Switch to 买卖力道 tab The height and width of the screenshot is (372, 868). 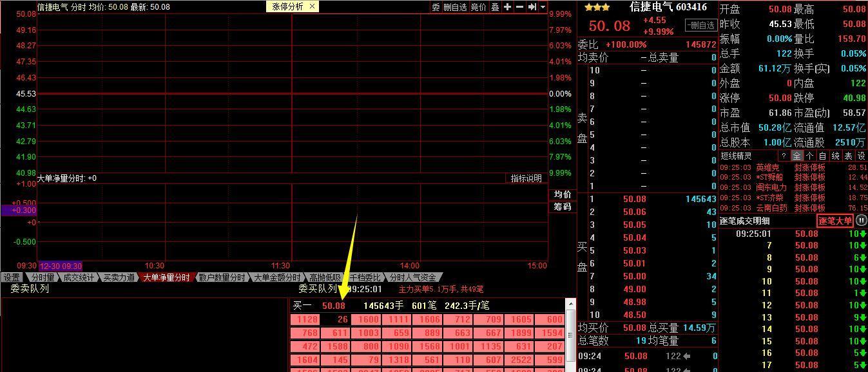[x=119, y=277]
